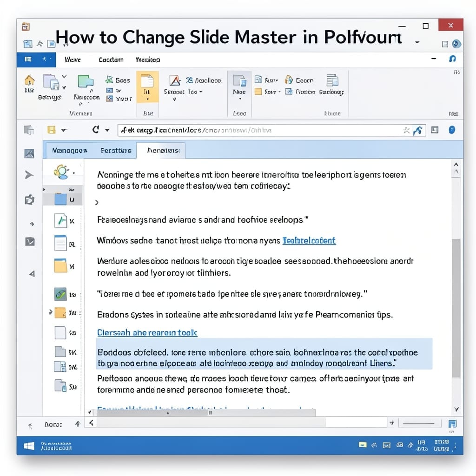The height and width of the screenshot is (476, 476).
Task: Click the Cvooco ribbon icon
Action: 289,92
